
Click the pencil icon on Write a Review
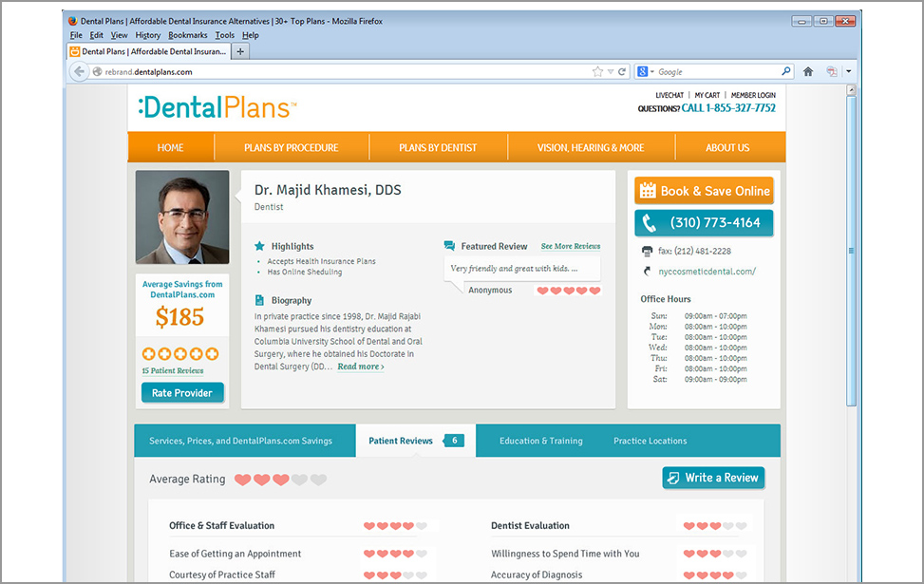(x=673, y=478)
